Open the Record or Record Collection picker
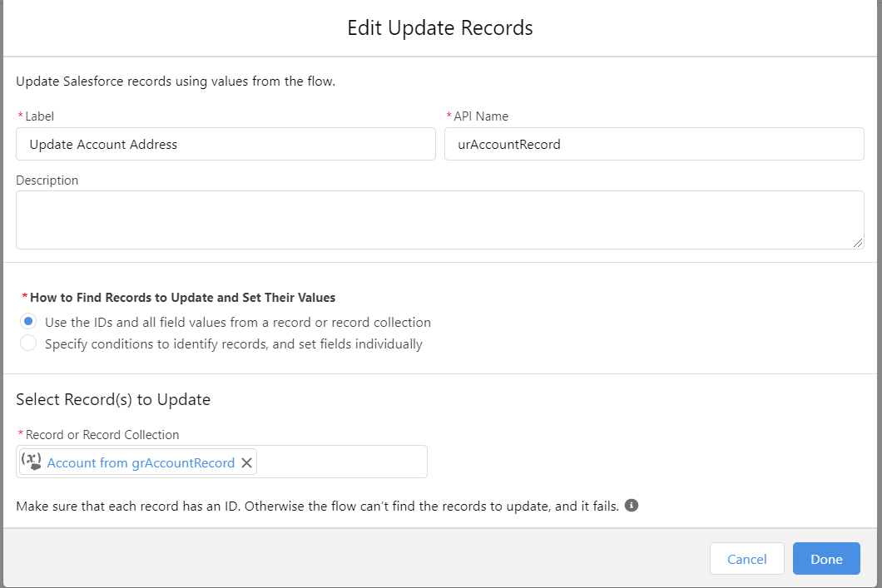The height and width of the screenshot is (588, 882). [x=349, y=462]
